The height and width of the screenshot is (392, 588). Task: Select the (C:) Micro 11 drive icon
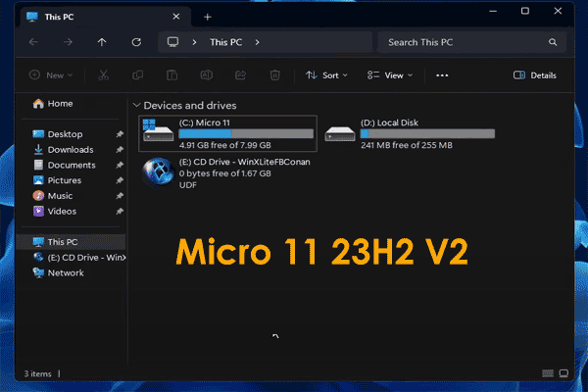(x=158, y=130)
